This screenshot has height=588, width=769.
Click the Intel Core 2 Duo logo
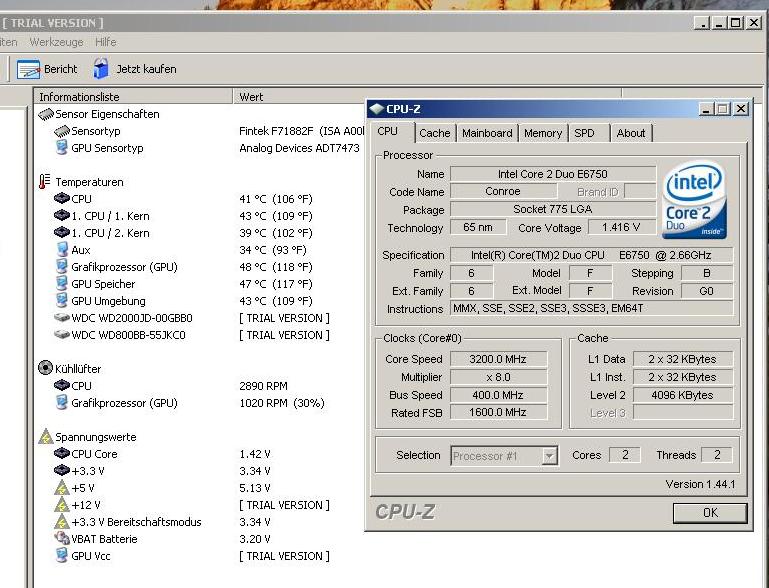click(694, 200)
